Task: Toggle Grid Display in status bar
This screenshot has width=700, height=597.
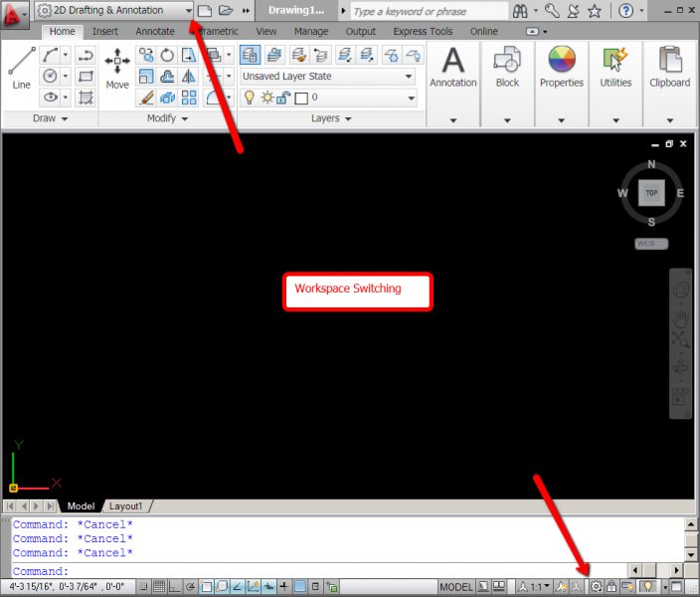Action: click(x=159, y=586)
